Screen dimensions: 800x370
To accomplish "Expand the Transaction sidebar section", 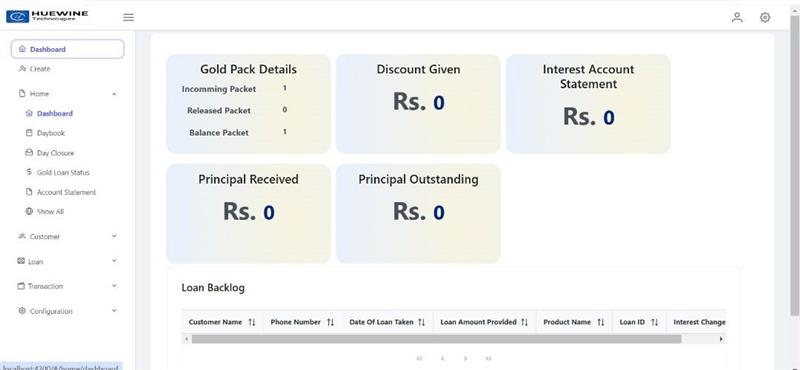I will pos(67,286).
